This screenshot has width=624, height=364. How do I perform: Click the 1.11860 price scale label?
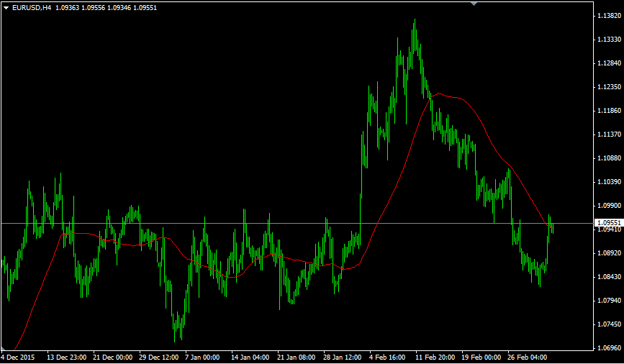tap(610, 111)
